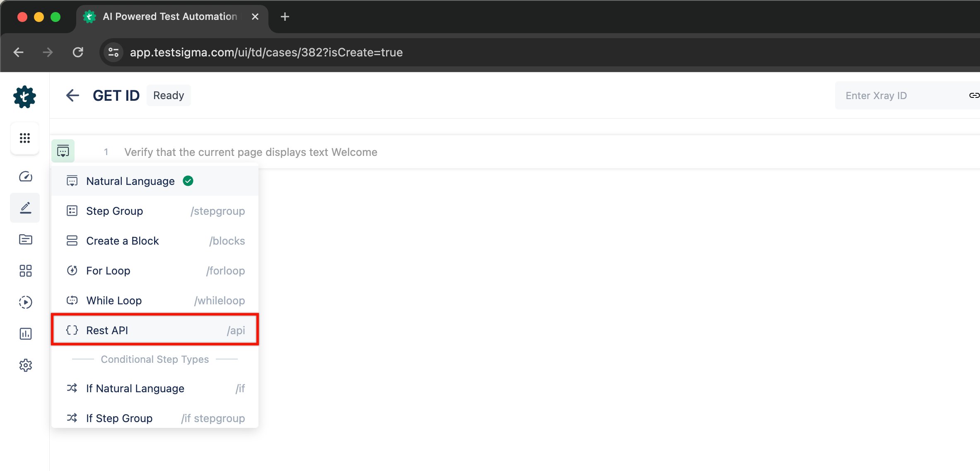Click the green checkmark beside Natural Language
This screenshot has height=471, width=980.
click(188, 181)
